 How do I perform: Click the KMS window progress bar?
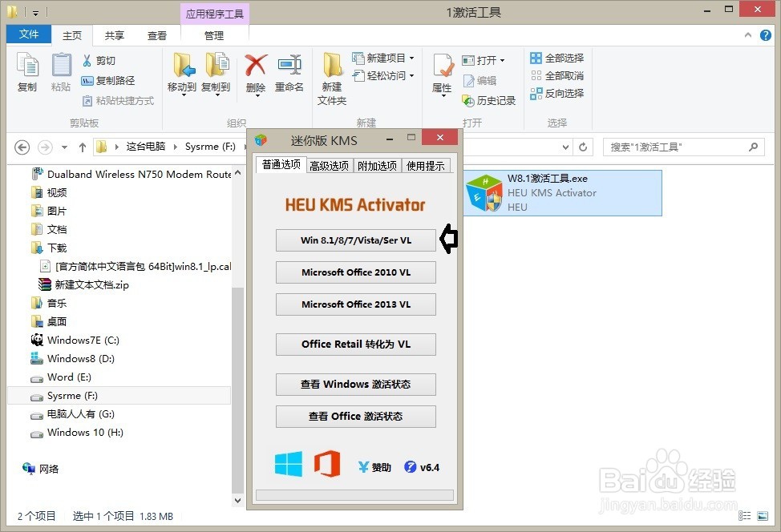[354, 494]
